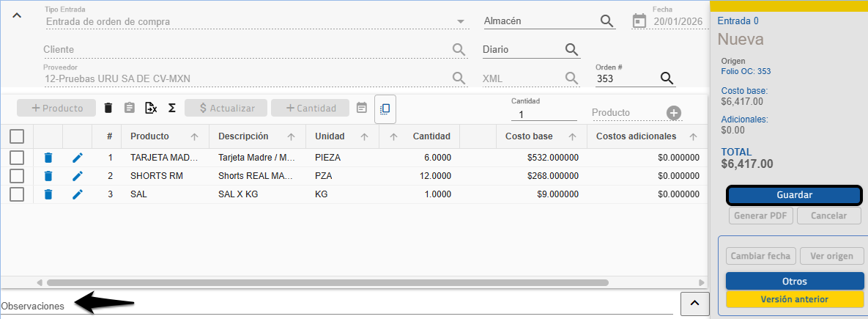Expand the Observaciones section chevron button
This screenshot has height=319, width=868.
pyautogui.click(x=695, y=303)
